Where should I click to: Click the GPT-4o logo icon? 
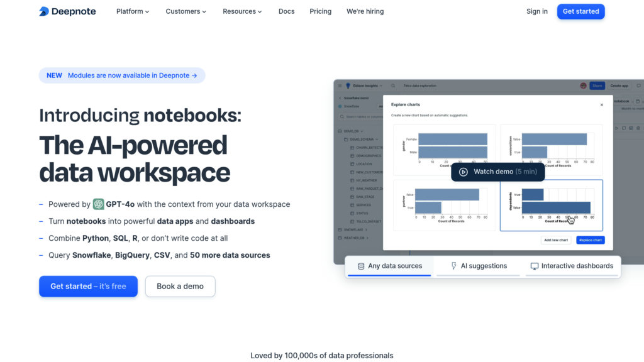[x=99, y=204]
